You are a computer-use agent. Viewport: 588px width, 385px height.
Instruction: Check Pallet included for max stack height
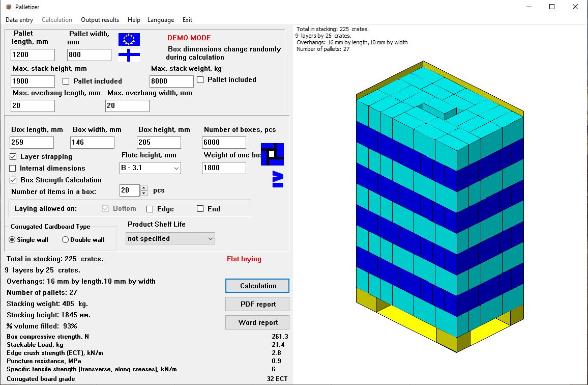click(65, 81)
